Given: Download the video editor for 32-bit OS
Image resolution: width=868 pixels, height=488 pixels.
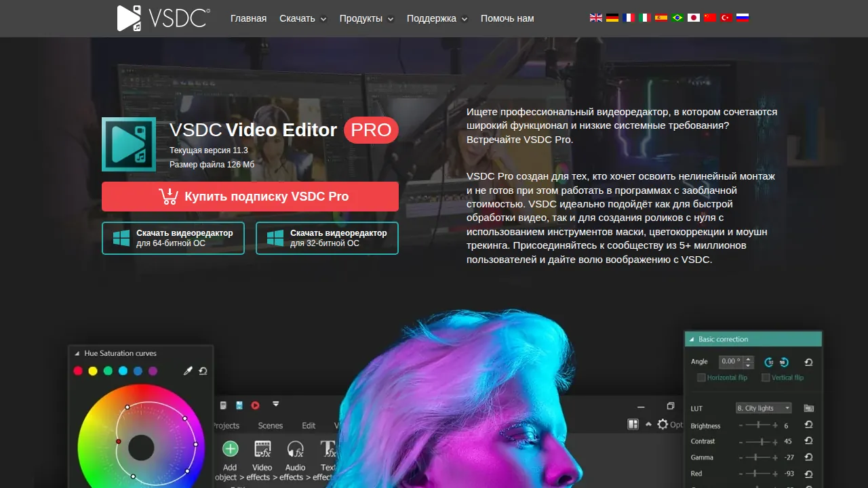Looking at the screenshot, I should (x=327, y=238).
